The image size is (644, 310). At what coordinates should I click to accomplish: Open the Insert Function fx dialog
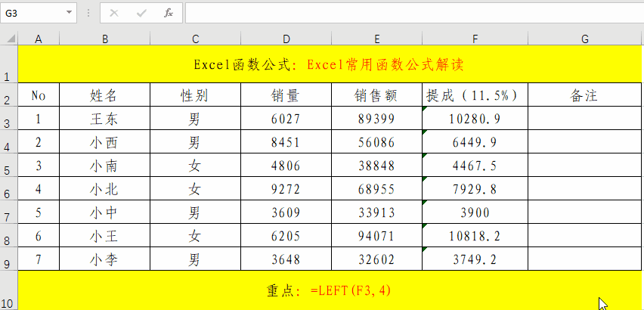[x=169, y=13]
